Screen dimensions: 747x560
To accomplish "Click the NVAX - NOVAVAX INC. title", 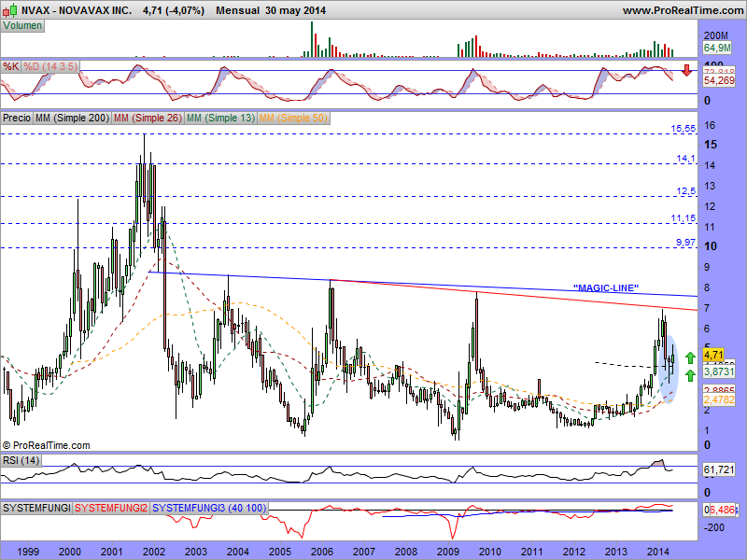I will [x=77, y=10].
